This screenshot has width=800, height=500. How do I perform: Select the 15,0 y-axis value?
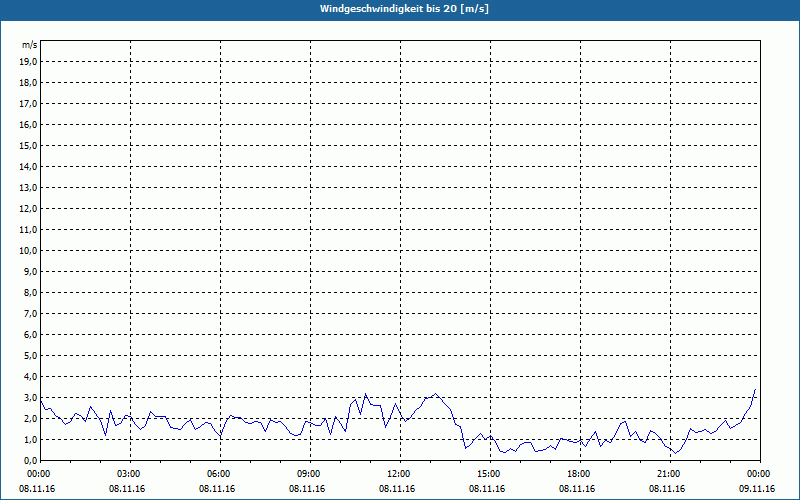pyautogui.click(x=28, y=145)
